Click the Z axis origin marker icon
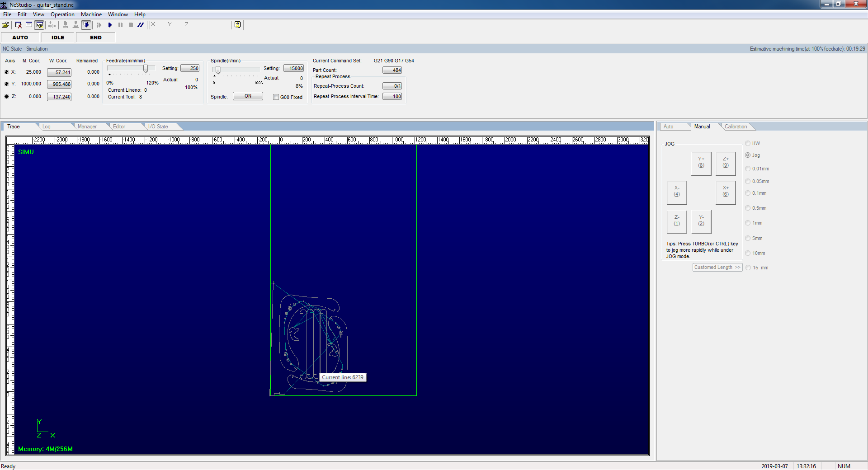 (x=6, y=96)
